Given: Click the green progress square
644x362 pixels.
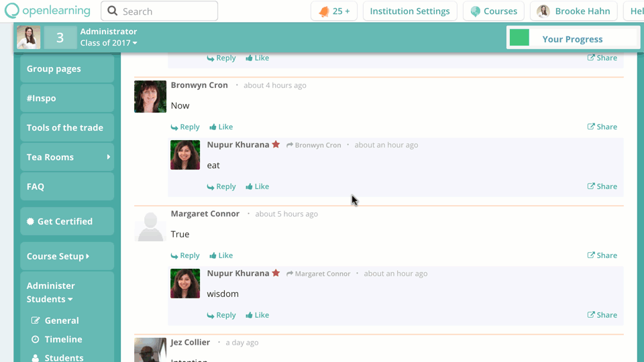Looking at the screenshot, I should pyautogui.click(x=519, y=38).
